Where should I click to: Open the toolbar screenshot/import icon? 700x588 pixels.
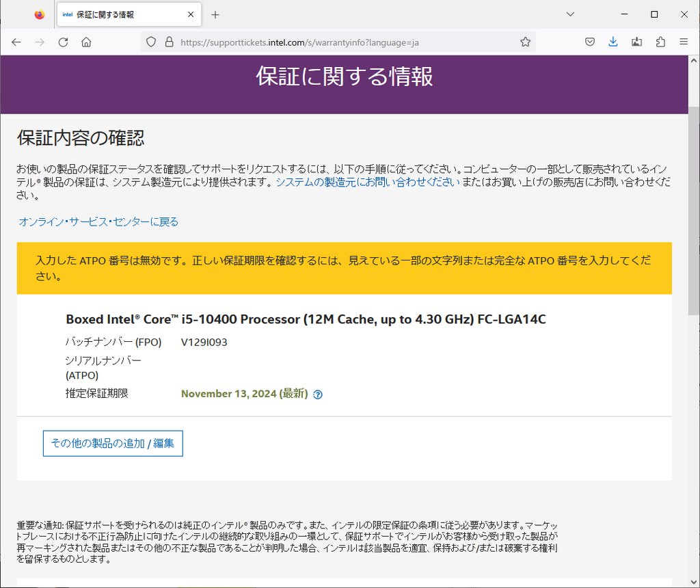click(636, 42)
